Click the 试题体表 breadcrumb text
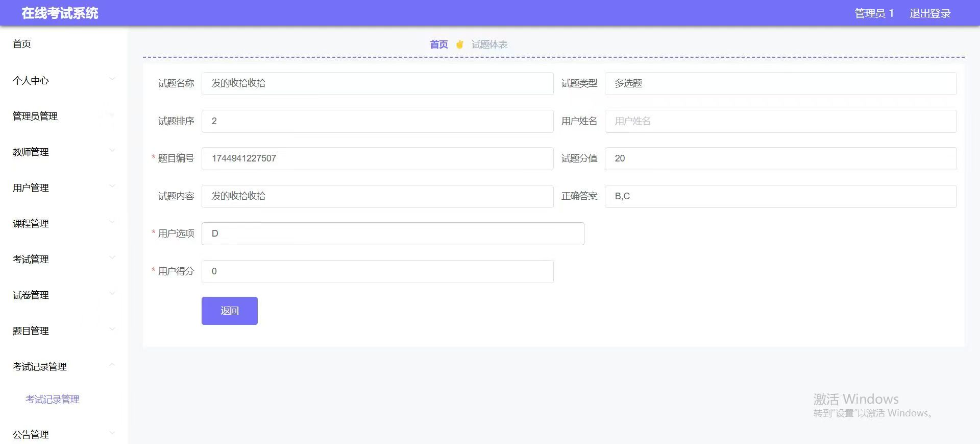 tap(489, 44)
